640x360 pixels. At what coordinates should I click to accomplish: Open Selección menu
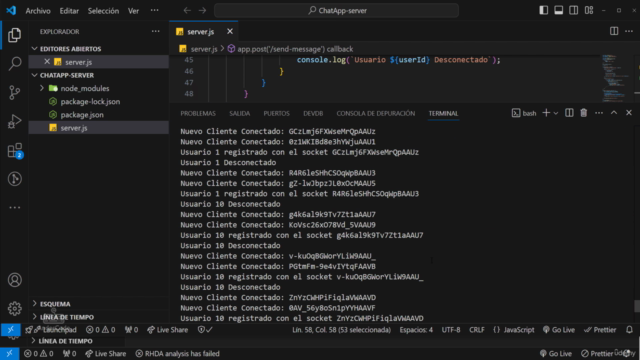103,11
